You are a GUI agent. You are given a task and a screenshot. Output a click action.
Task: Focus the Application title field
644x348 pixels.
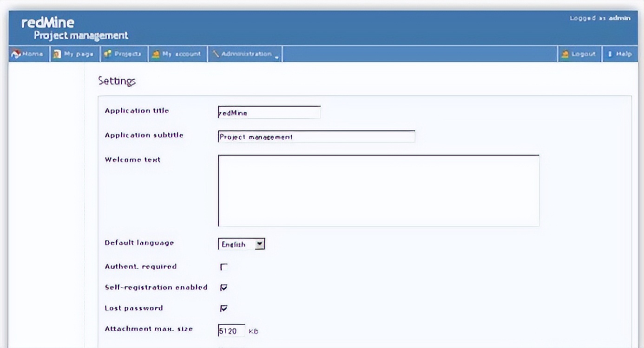[x=269, y=112]
